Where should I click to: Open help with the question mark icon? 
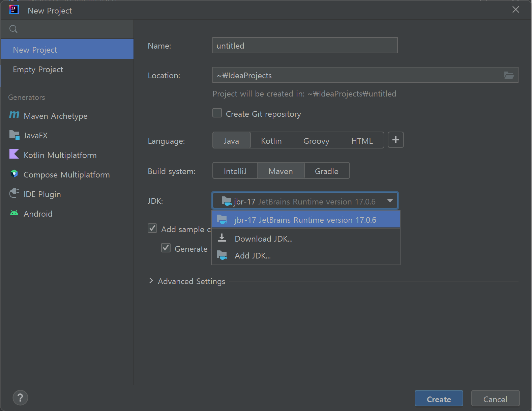click(20, 398)
